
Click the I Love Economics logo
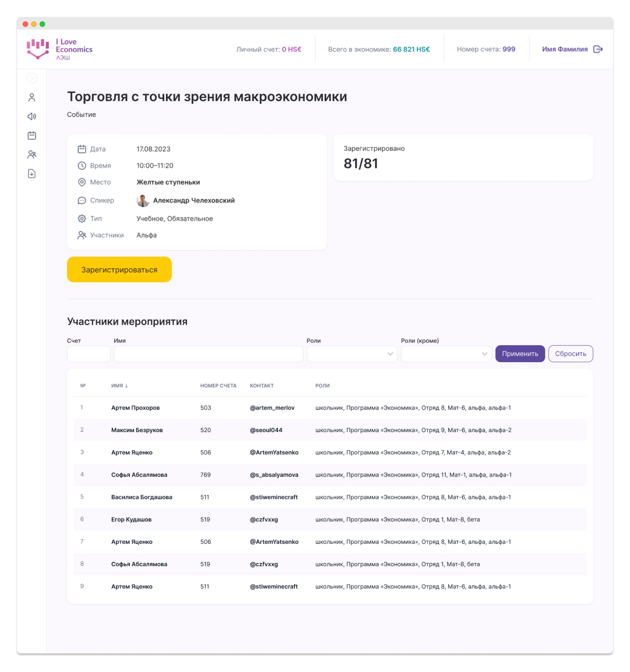click(59, 50)
